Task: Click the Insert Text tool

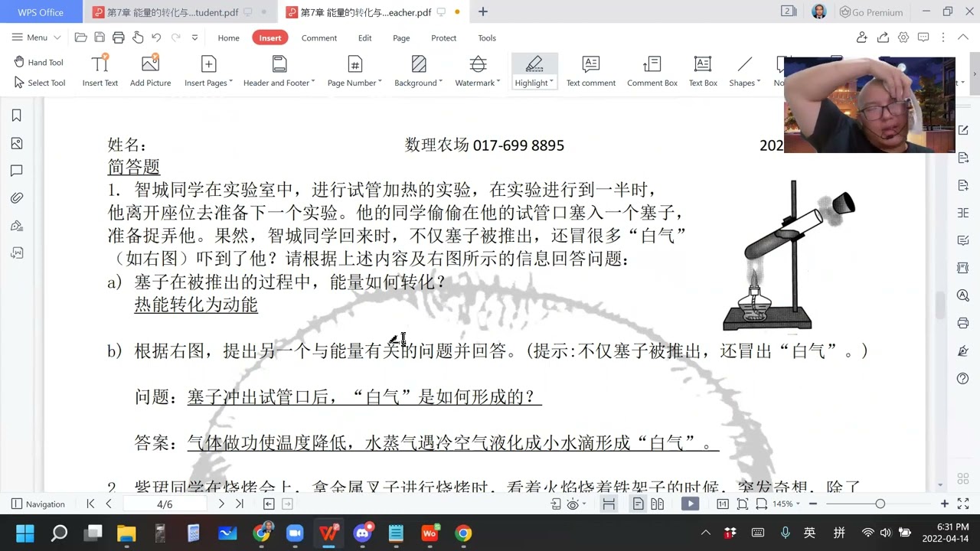Action: coord(100,71)
